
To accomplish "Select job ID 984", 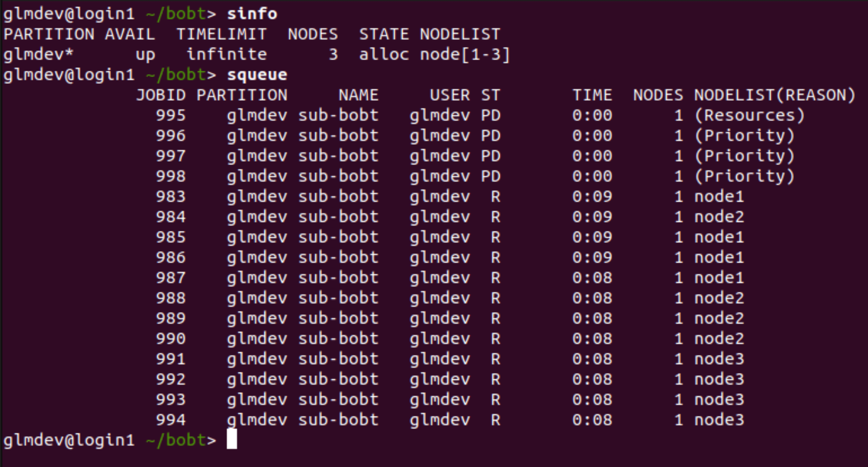I will click(171, 217).
